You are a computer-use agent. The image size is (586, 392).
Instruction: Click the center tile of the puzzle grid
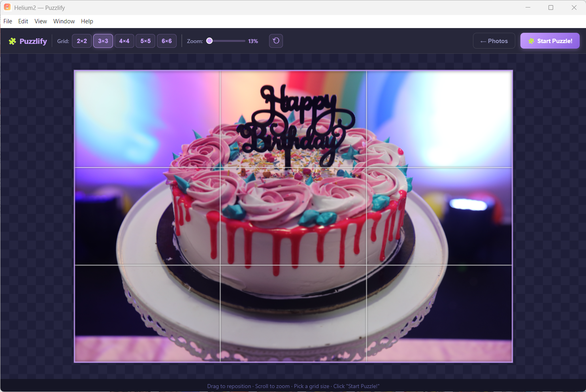tap(293, 216)
